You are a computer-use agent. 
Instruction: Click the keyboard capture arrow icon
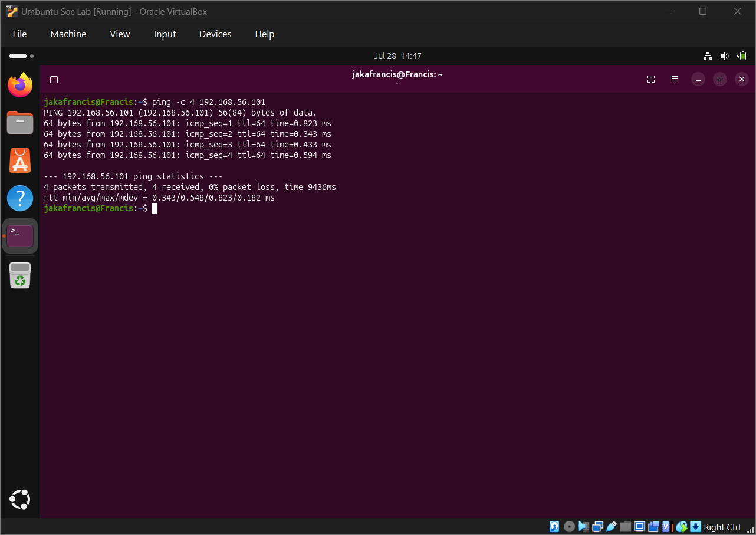[696, 527]
